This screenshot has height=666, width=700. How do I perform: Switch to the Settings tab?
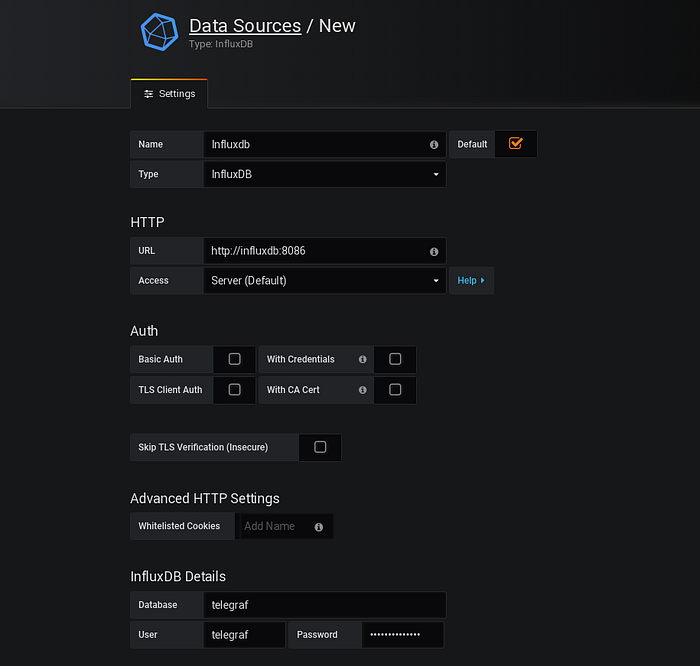coord(169,94)
